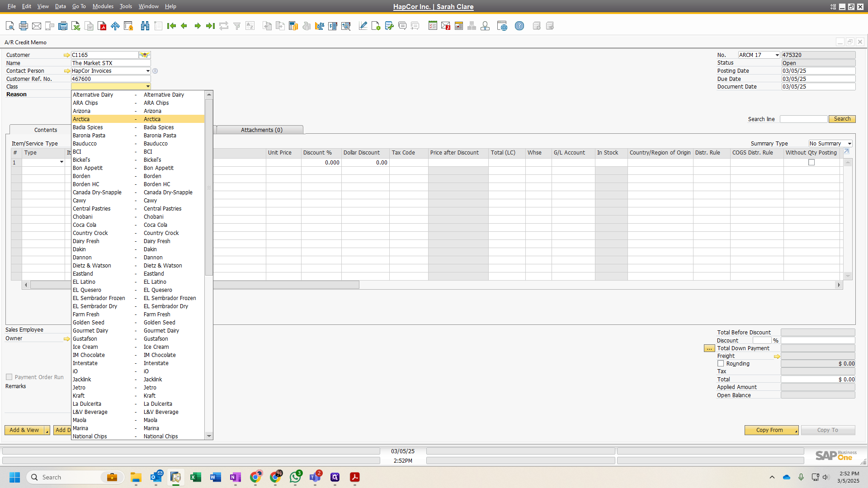
Task: Click the Customer link arrow
Action: pyautogui.click(x=67, y=55)
